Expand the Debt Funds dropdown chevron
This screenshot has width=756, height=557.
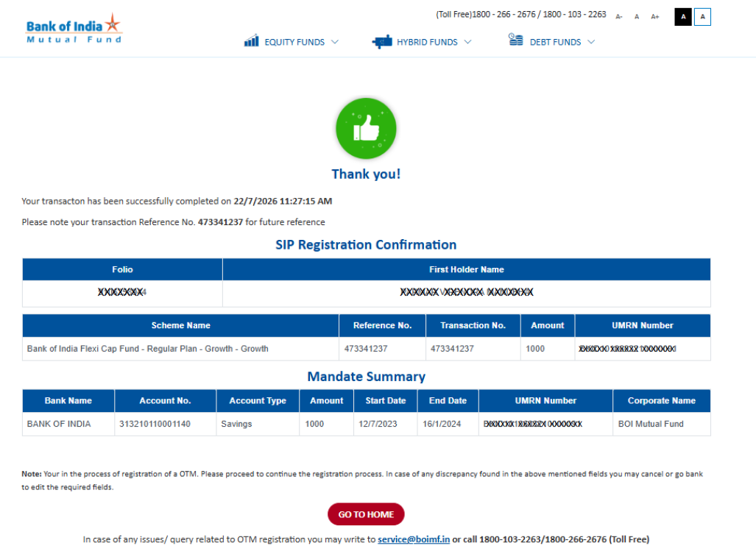point(591,42)
